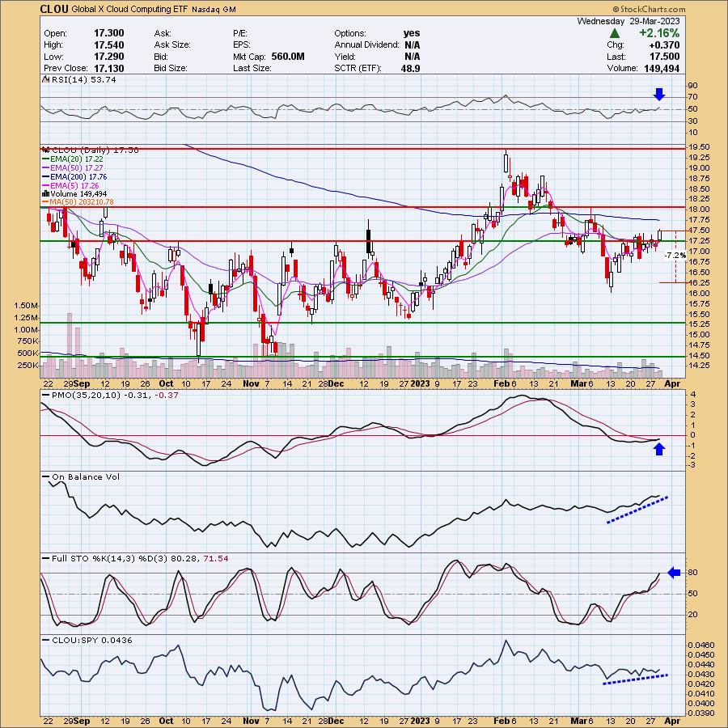728x728 pixels.
Task: Click the RSI(14) indicator legend icon
Action: (46, 79)
